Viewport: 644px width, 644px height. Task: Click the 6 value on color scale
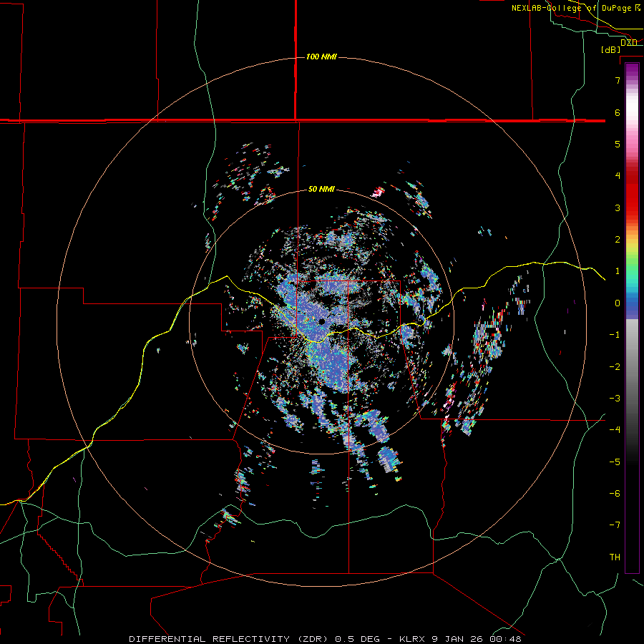(618, 112)
